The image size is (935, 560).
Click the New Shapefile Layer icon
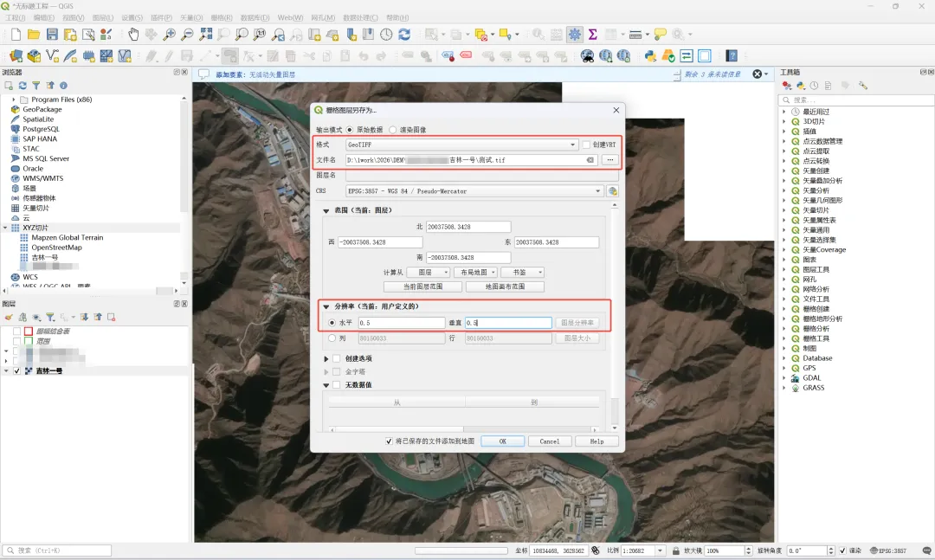(52, 56)
